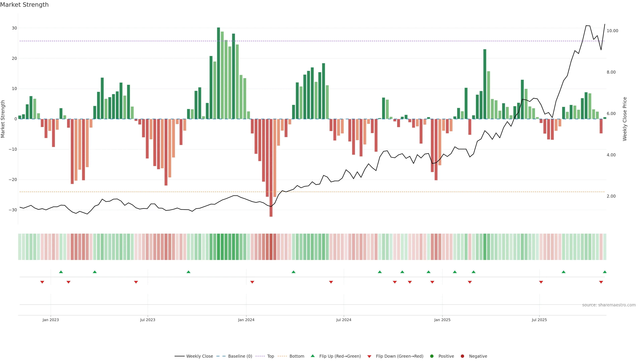Click the rightmost green flip-up triangle marker
The width and height of the screenshot is (644, 362).
coord(604,272)
